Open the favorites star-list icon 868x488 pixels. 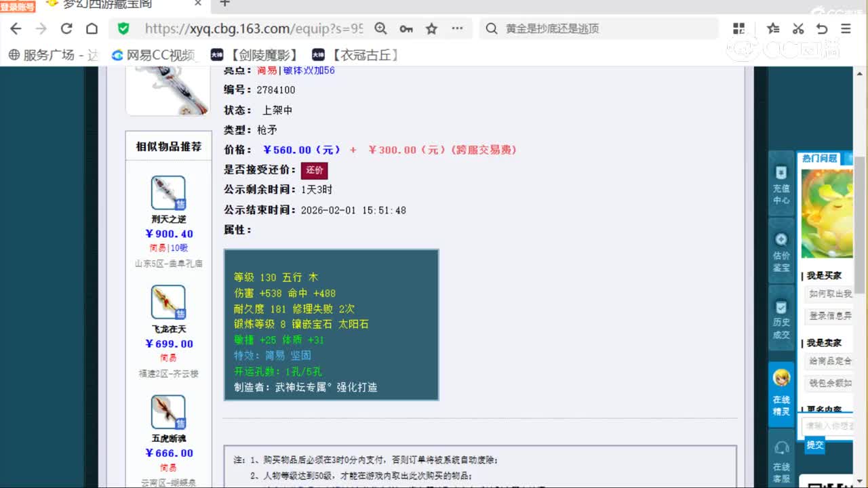(772, 28)
